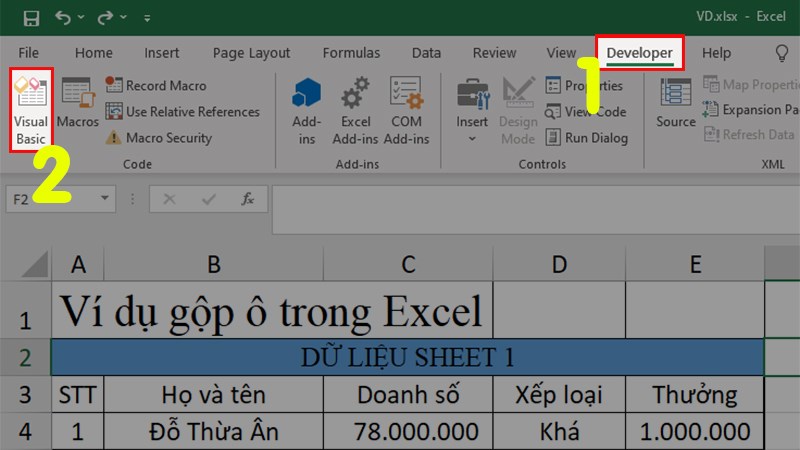Cancel the formula entry with X

169,198
